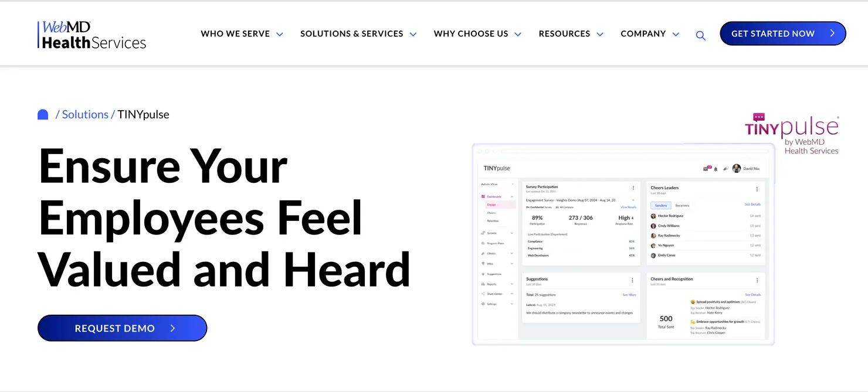Click See Details in Cheers Leaders card

tap(752, 204)
